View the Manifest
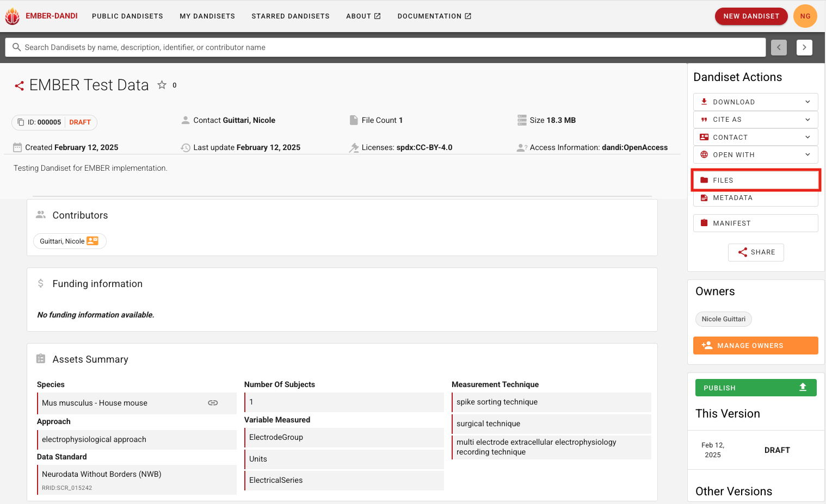The image size is (826, 504). point(756,223)
